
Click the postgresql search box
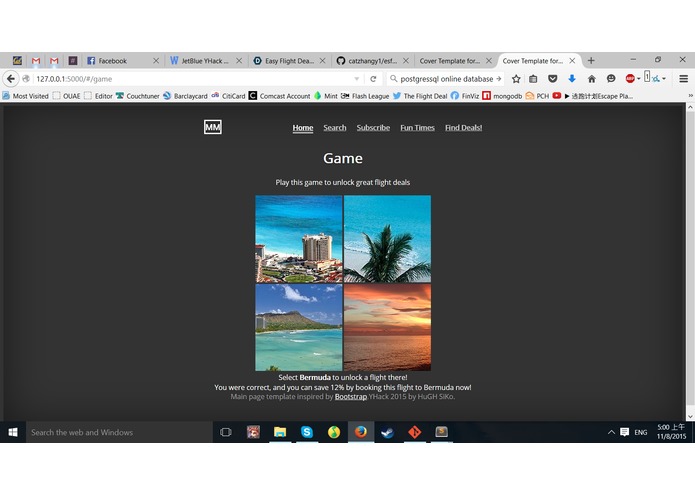pyautogui.click(x=446, y=79)
